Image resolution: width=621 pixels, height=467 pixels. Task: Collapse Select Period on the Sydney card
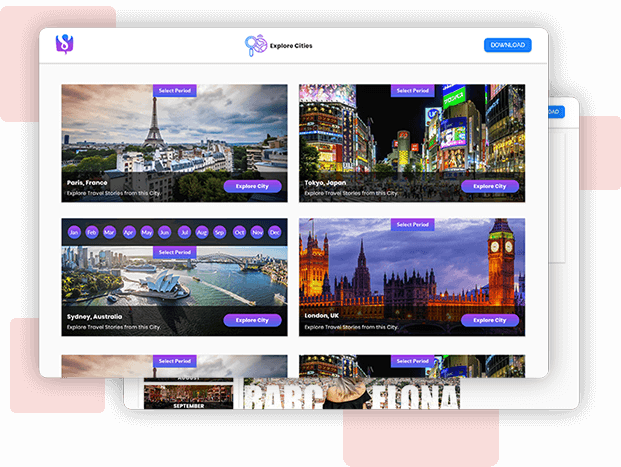click(x=174, y=252)
